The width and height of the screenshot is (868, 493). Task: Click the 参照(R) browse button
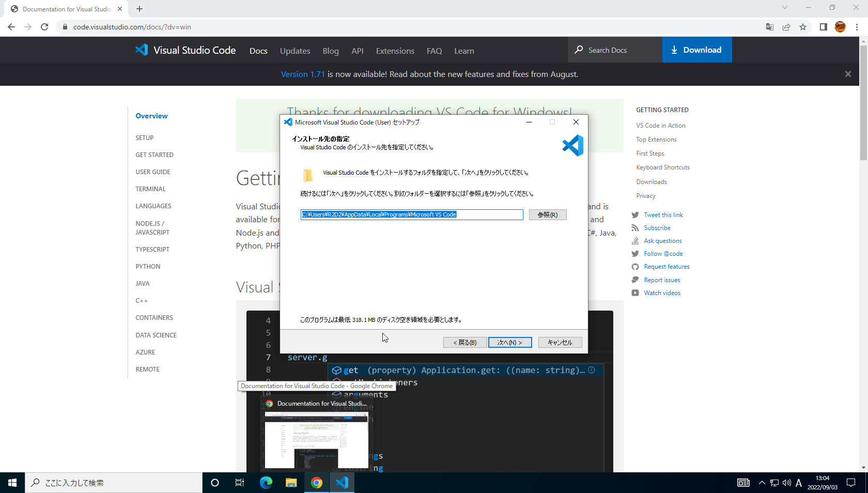click(x=548, y=214)
